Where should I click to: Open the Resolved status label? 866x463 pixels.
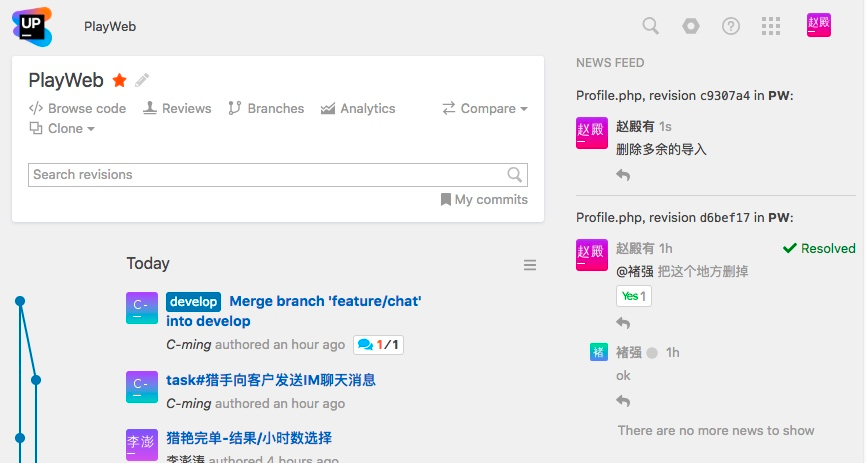click(x=818, y=248)
